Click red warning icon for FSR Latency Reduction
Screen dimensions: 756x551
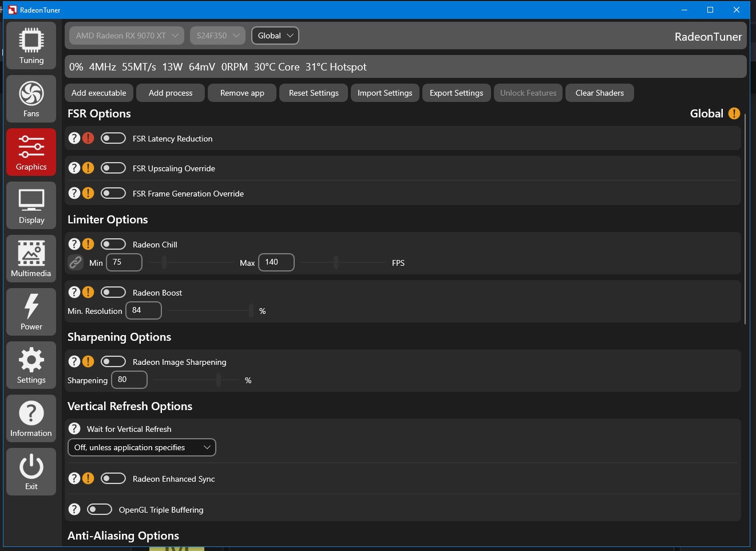pos(88,138)
